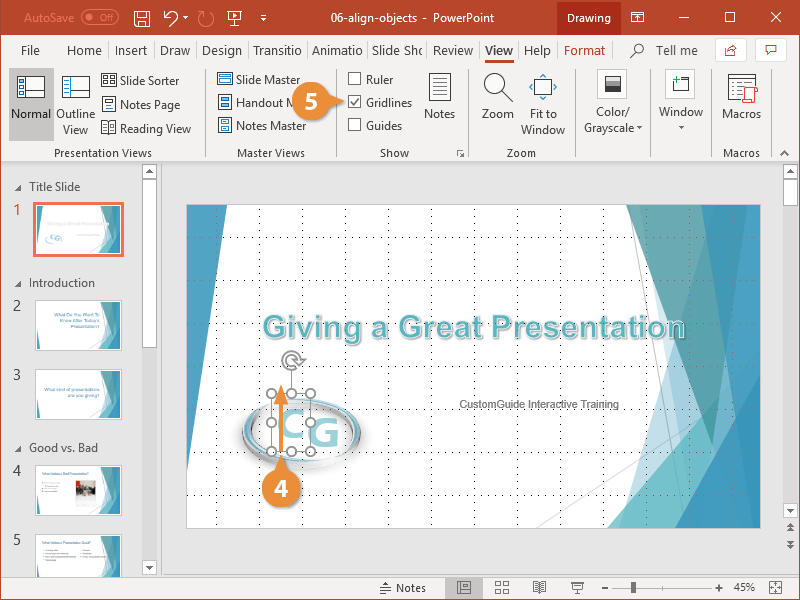The height and width of the screenshot is (600, 800).
Task: Switch to the Format tab
Action: coord(584,50)
